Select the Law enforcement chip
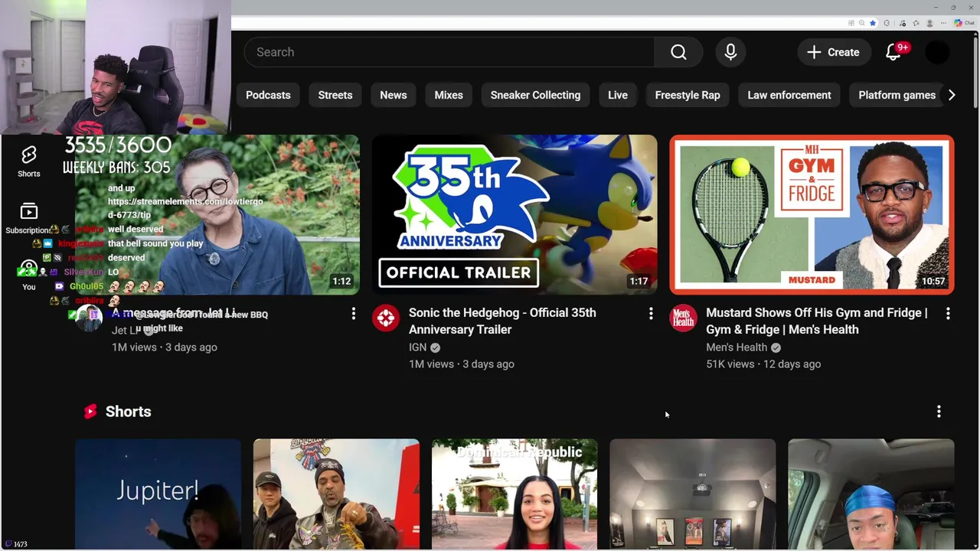The image size is (980, 551). pos(789,95)
